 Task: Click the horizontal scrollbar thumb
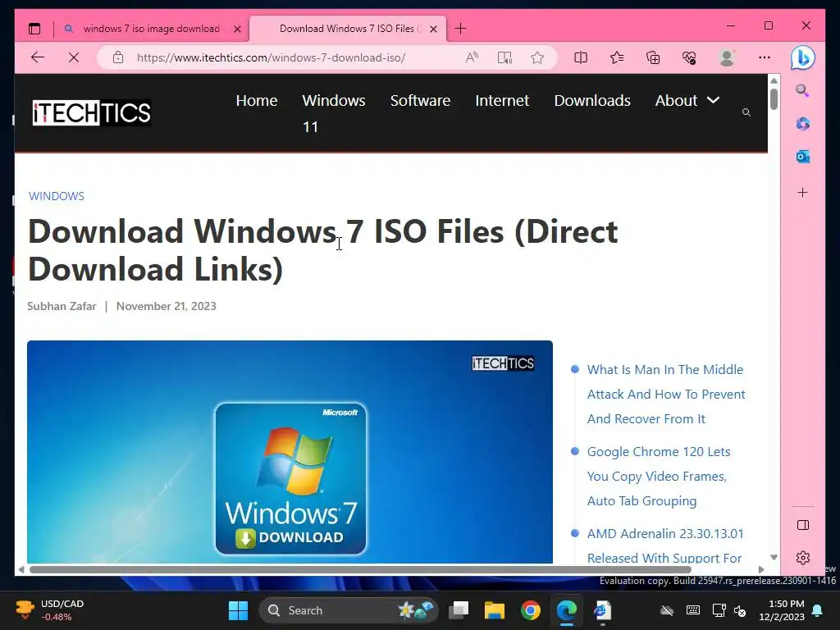(360, 570)
